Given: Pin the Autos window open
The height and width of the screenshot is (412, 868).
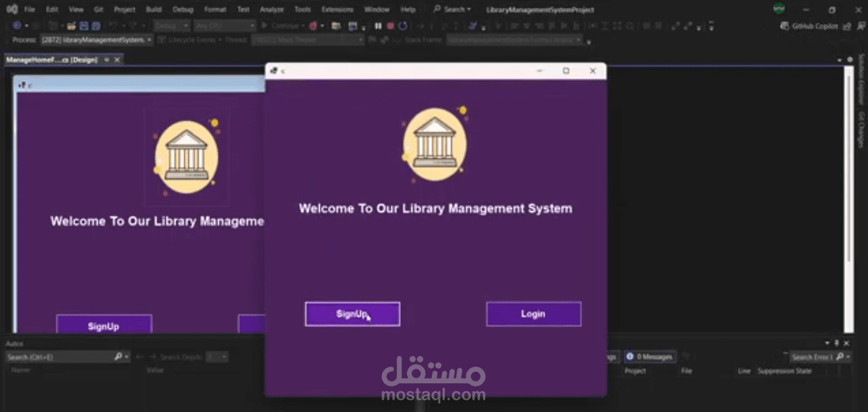Looking at the screenshot, I should coord(836,343).
